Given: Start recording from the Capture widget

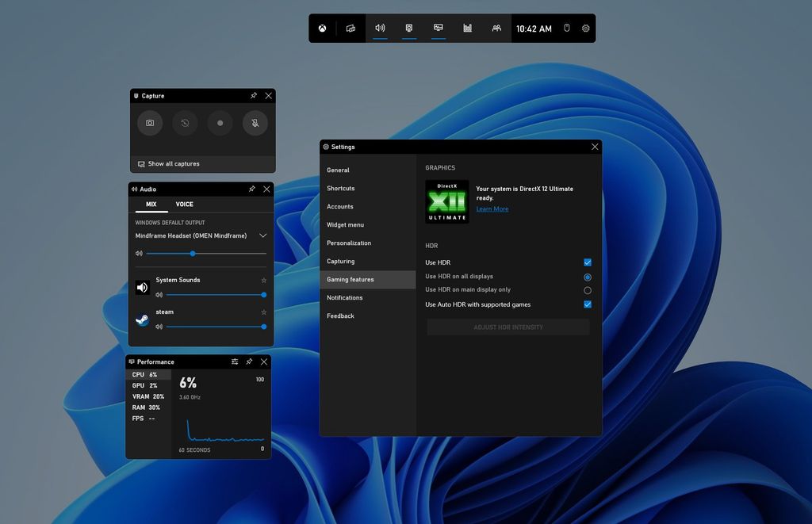Looking at the screenshot, I should pos(220,123).
